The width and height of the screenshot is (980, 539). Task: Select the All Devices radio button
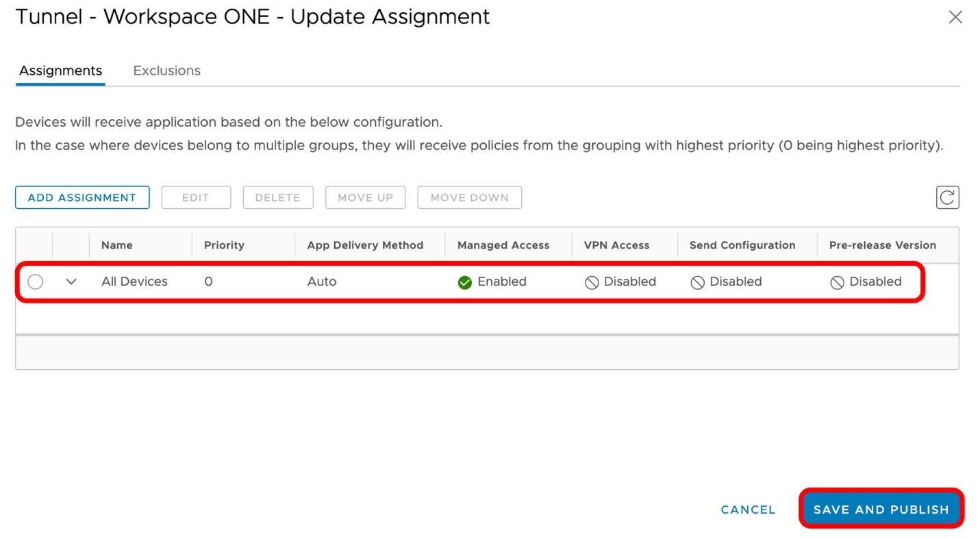(36, 281)
